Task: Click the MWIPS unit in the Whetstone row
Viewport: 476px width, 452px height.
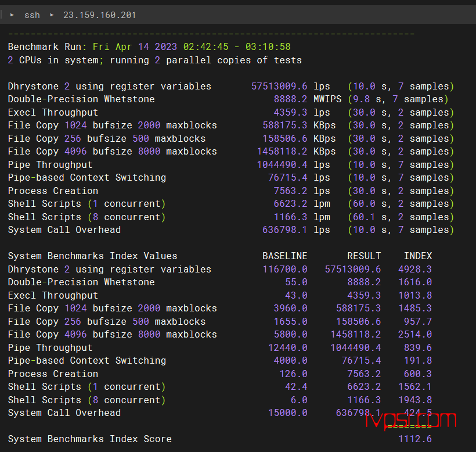Action: click(327, 99)
